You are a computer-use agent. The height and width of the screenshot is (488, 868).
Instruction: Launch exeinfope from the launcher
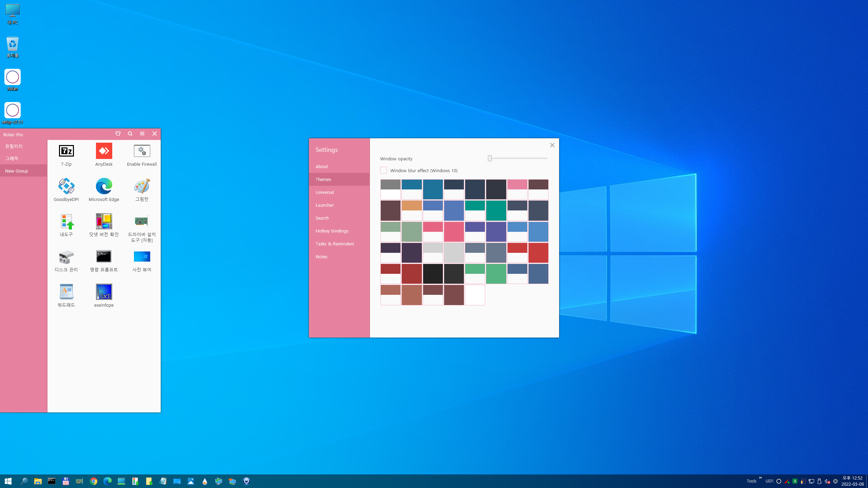[x=104, y=296]
